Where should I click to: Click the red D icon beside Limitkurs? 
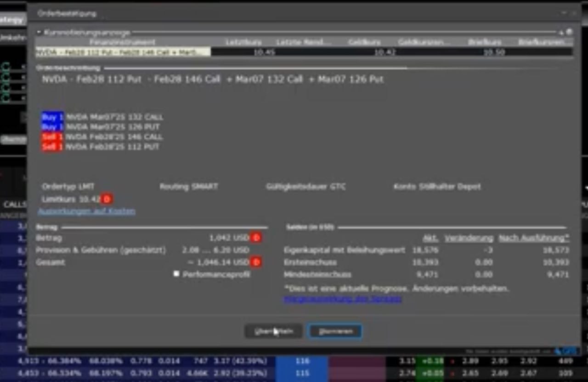(x=107, y=199)
